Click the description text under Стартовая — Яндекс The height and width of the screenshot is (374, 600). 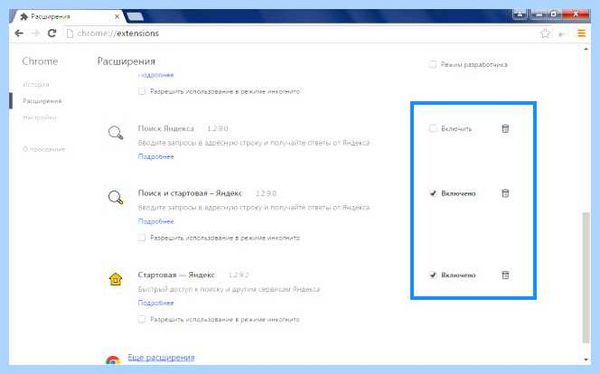pyautogui.click(x=229, y=289)
